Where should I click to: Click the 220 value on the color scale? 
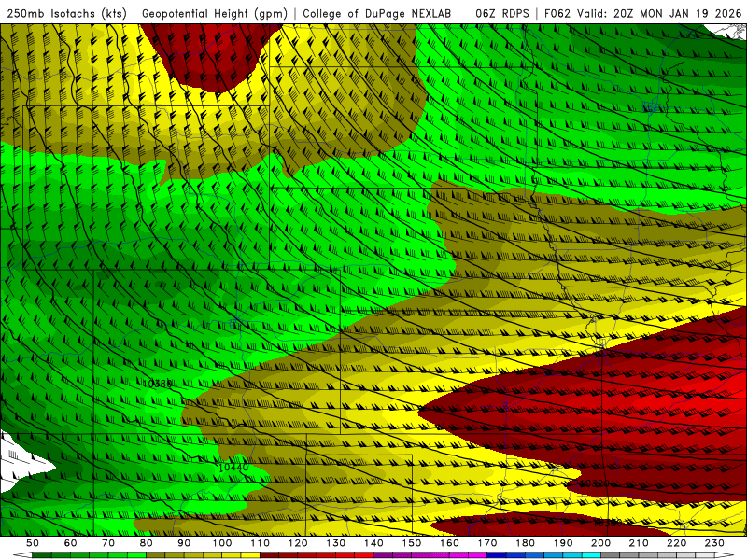pos(676,543)
